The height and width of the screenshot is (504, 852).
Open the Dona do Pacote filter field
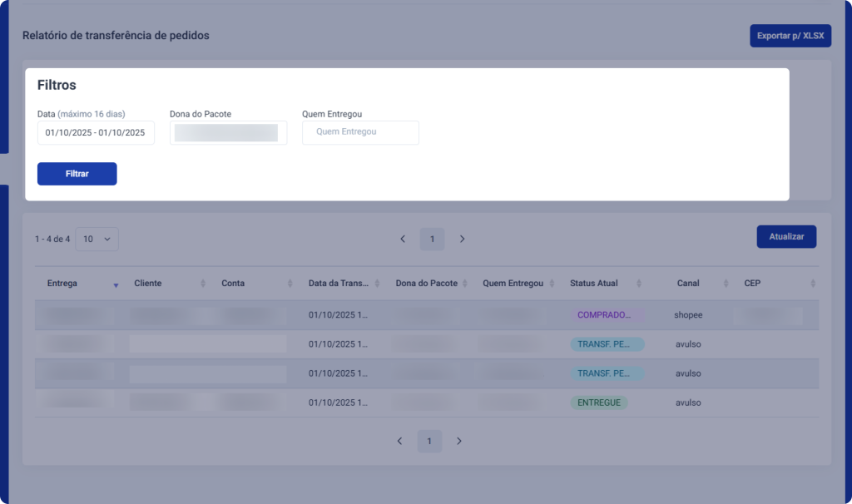coord(228,133)
